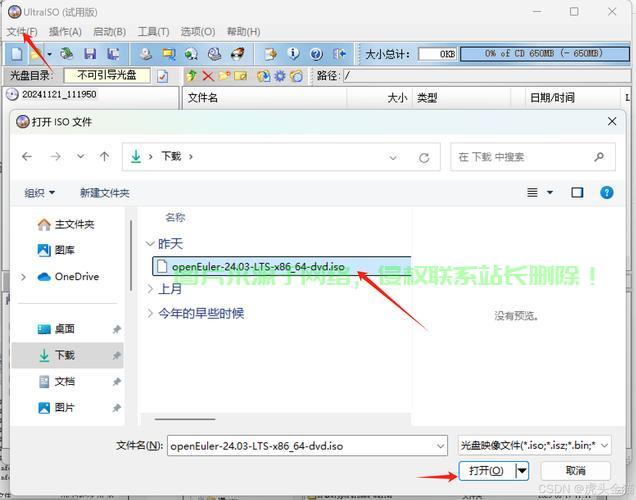Open the view options dropdown arrow
Screen dimensions: 636x500
click(550, 192)
